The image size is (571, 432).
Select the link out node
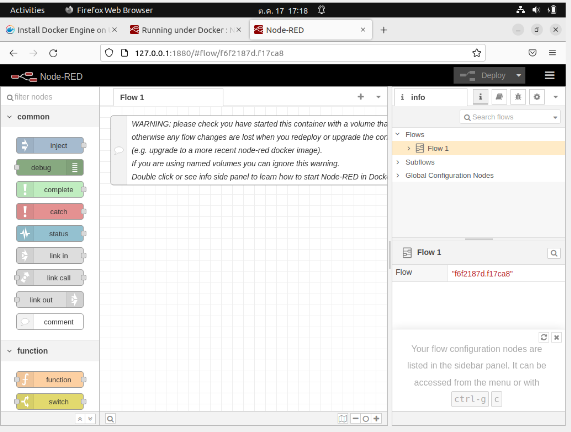(50, 300)
